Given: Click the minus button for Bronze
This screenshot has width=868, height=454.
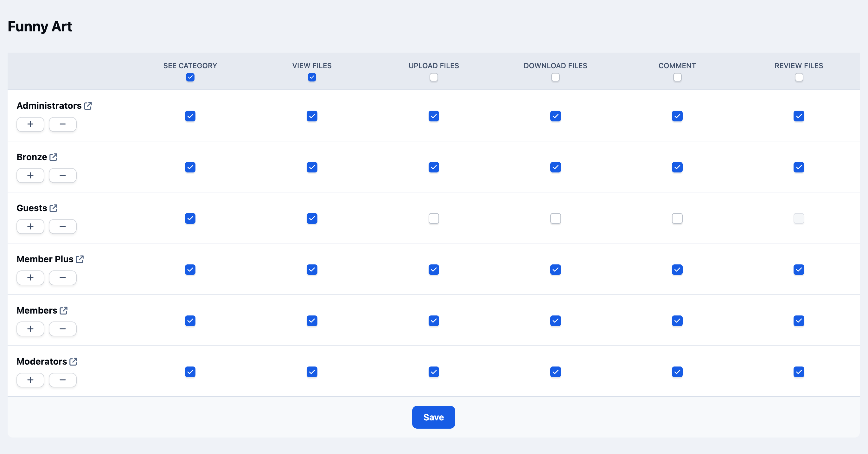Looking at the screenshot, I should [63, 175].
